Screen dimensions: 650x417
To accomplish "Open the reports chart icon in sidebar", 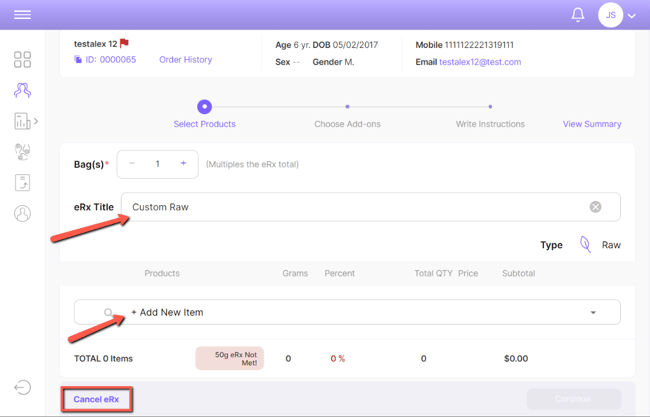I will click(22, 121).
